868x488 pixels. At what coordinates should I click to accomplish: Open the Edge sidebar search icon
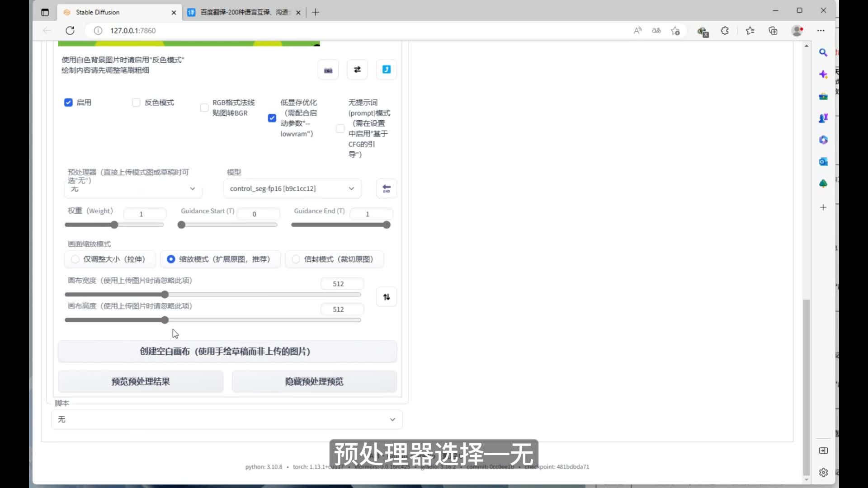click(x=823, y=52)
